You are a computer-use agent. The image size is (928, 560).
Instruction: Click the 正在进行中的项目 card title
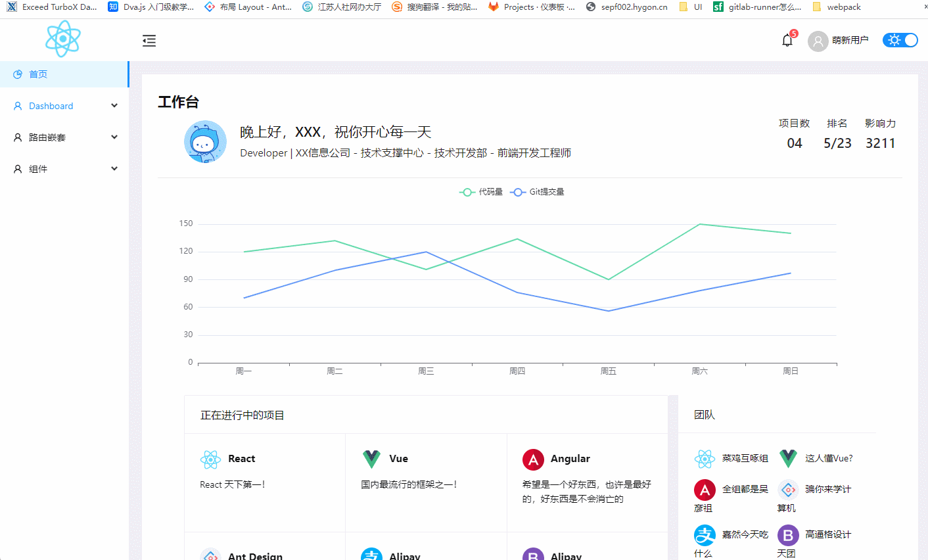click(x=243, y=415)
